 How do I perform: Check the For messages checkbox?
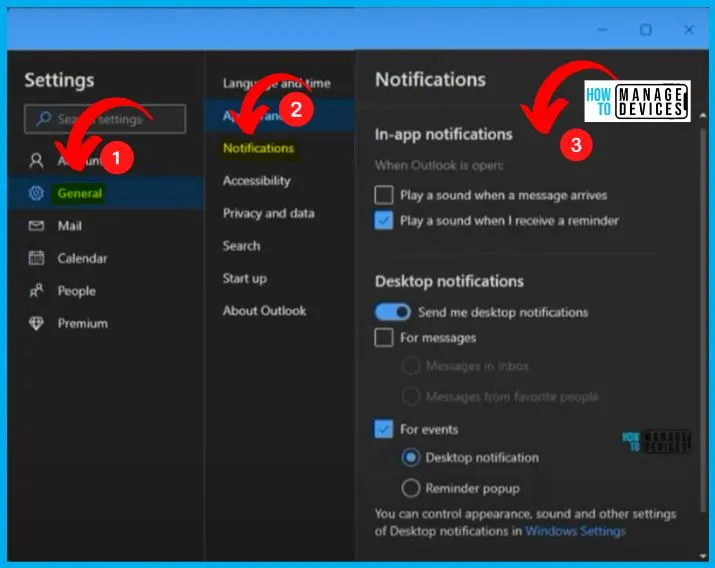click(383, 338)
